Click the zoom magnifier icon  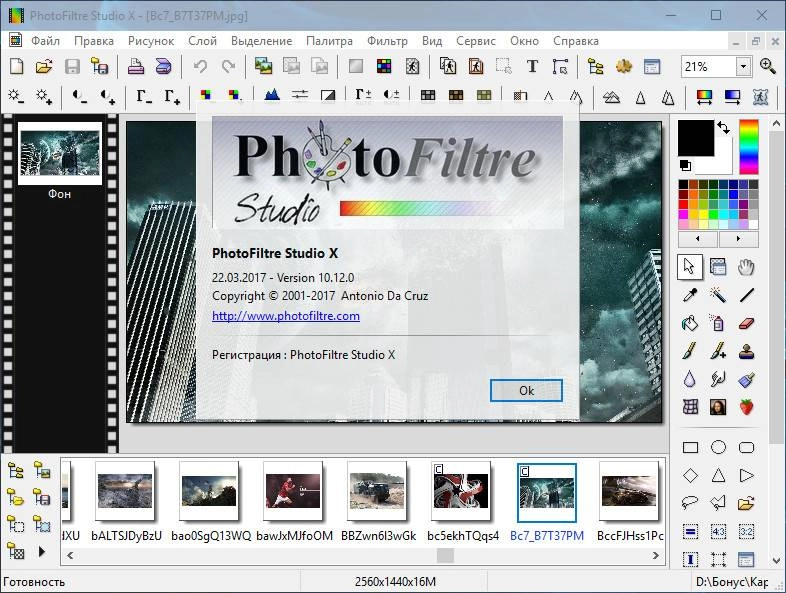point(767,66)
